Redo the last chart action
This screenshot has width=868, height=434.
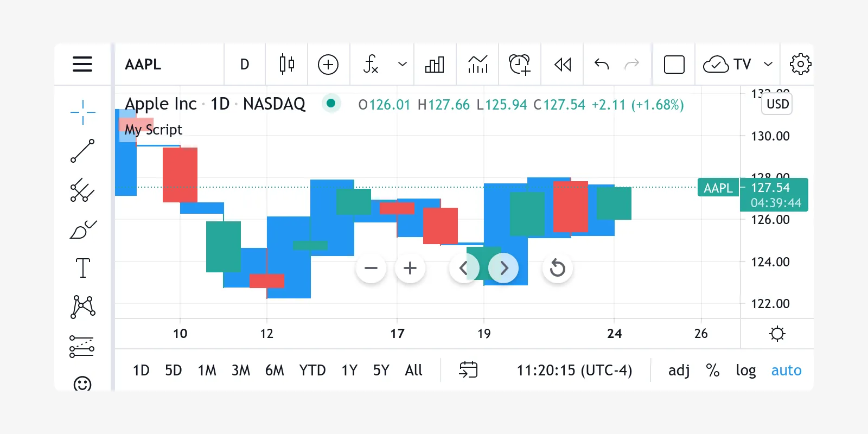[632, 64]
